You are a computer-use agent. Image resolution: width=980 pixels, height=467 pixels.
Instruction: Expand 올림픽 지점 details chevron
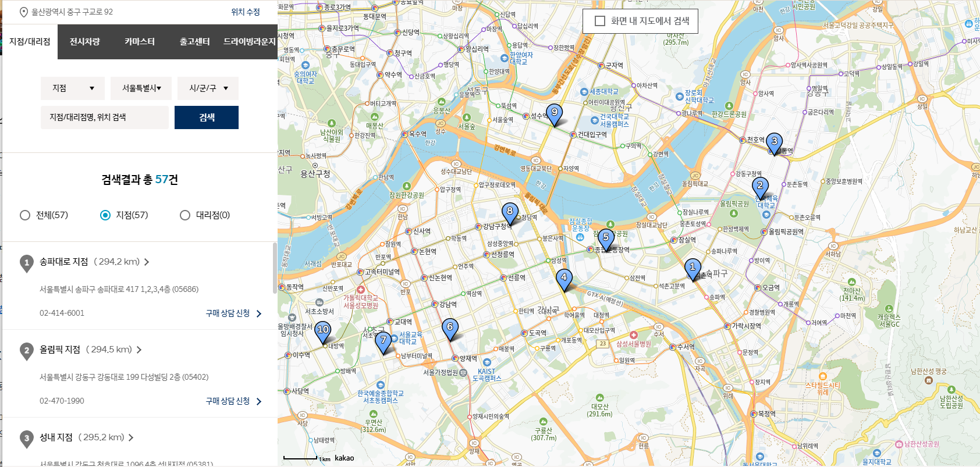[x=139, y=350]
